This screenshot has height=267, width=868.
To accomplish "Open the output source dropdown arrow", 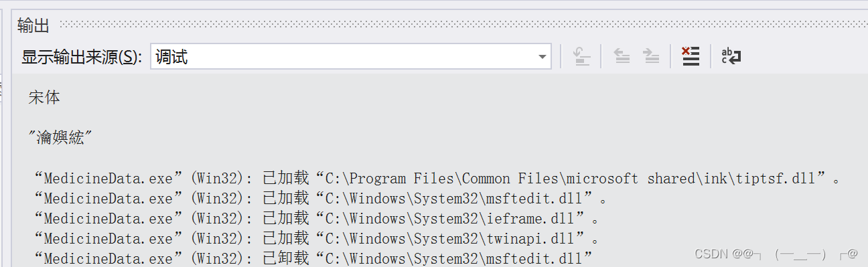I will pyautogui.click(x=542, y=58).
